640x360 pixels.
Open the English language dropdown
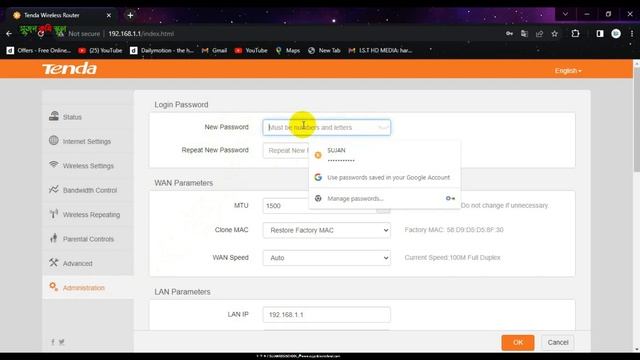pyautogui.click(x=568, y=71)
